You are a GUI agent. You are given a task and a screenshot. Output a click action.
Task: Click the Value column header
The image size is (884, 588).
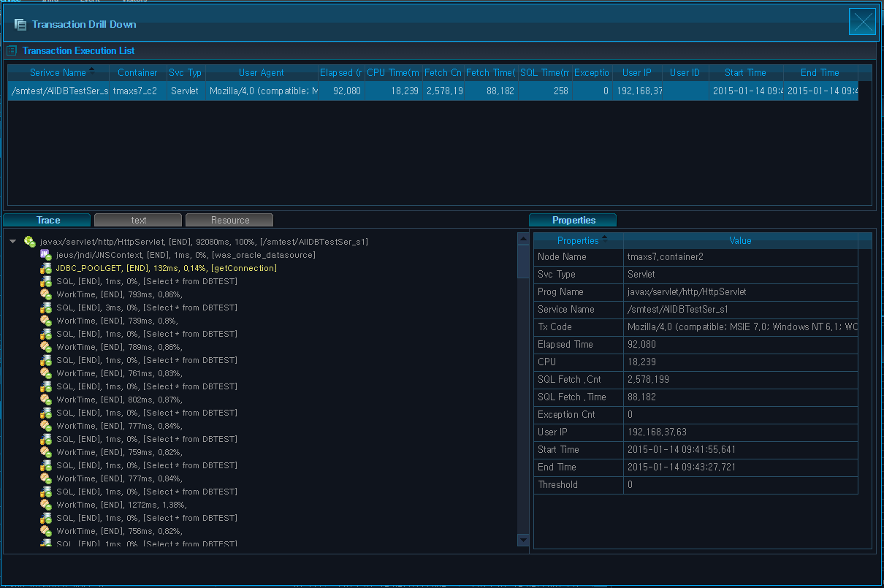coord(740,240)
